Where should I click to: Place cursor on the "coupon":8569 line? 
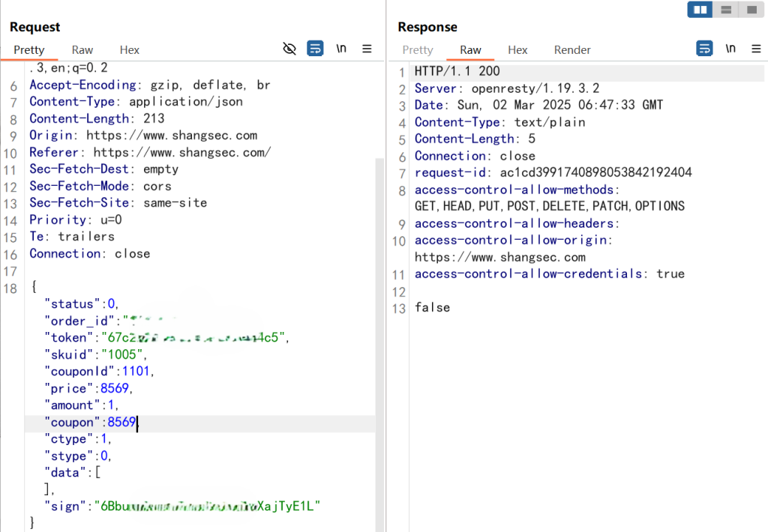(91, 423)
